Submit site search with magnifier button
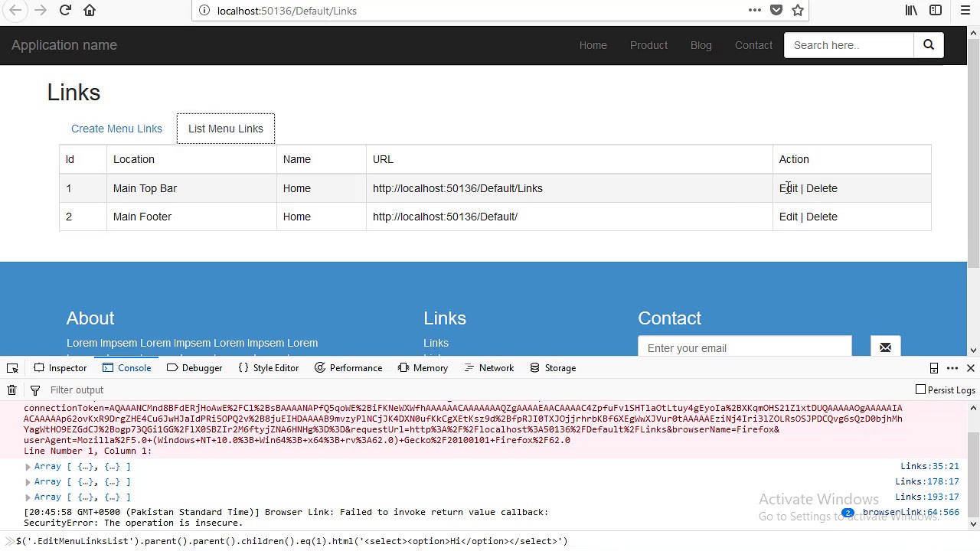This screenshot has width=980, height=551. coord(929,45)
